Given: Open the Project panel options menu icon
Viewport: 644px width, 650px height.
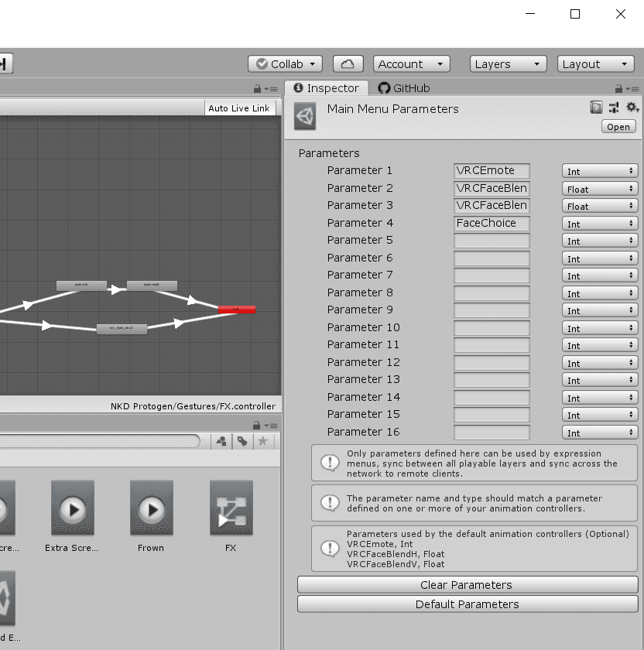Looking at the screenshot, I should click(x=271, y=426).
